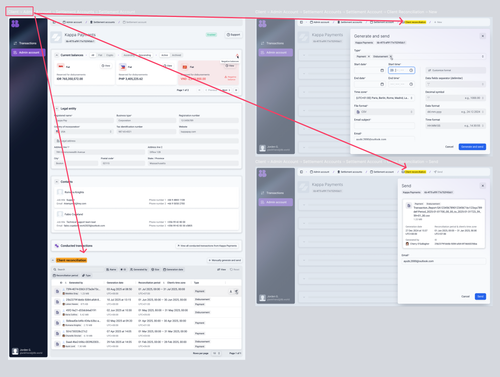Go to last page of balances pagination

pyautogui.click(x=236, y=90)
